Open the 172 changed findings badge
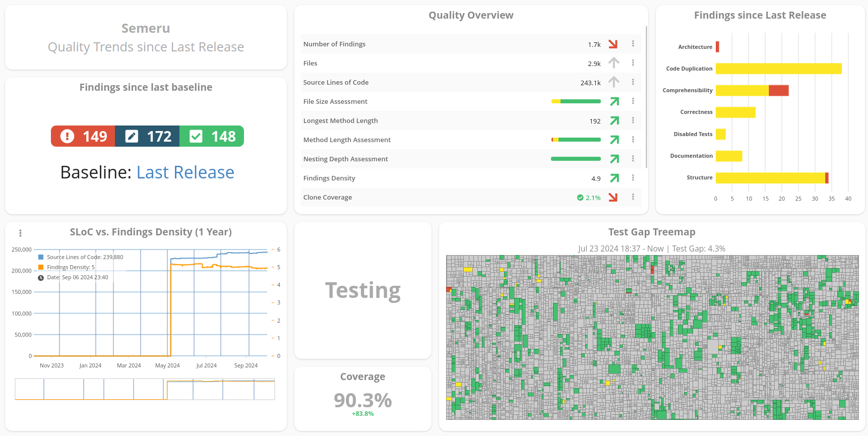This screenshot has height=436, width=868. pyautogui.click(x=147, y=136)
